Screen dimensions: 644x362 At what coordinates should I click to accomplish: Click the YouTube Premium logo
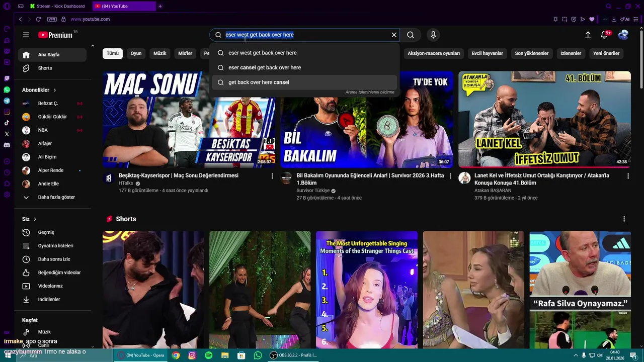click(x=55, y=35)
